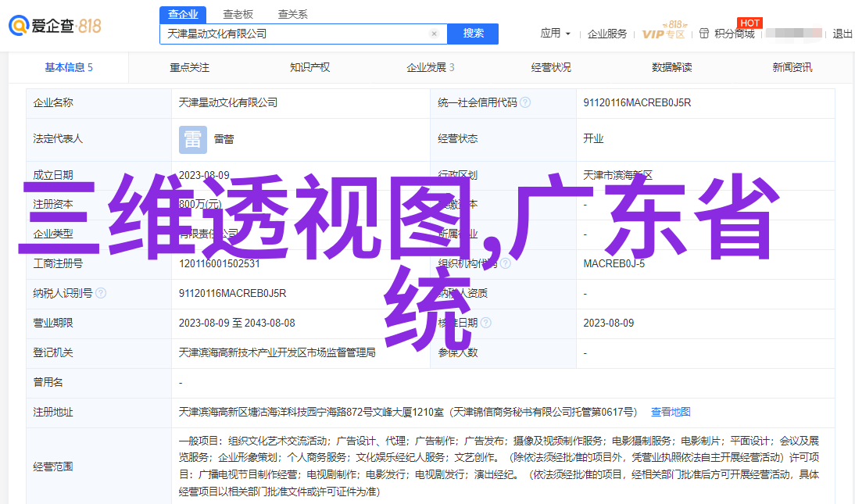Clear the search box with the x icon
This screenshot has width=855, height=504.
434,34
